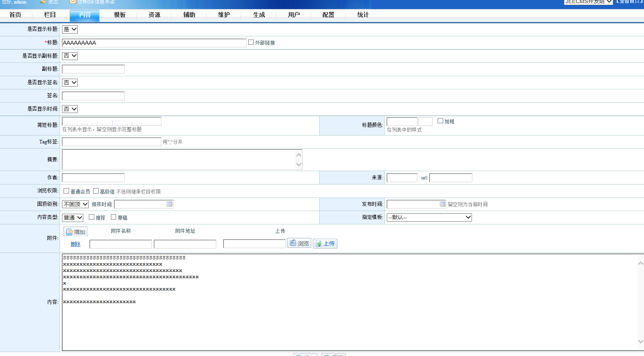This screenshot has height=356, width=644.
Task: Switch to the 资源 tab
Action: 154,15
